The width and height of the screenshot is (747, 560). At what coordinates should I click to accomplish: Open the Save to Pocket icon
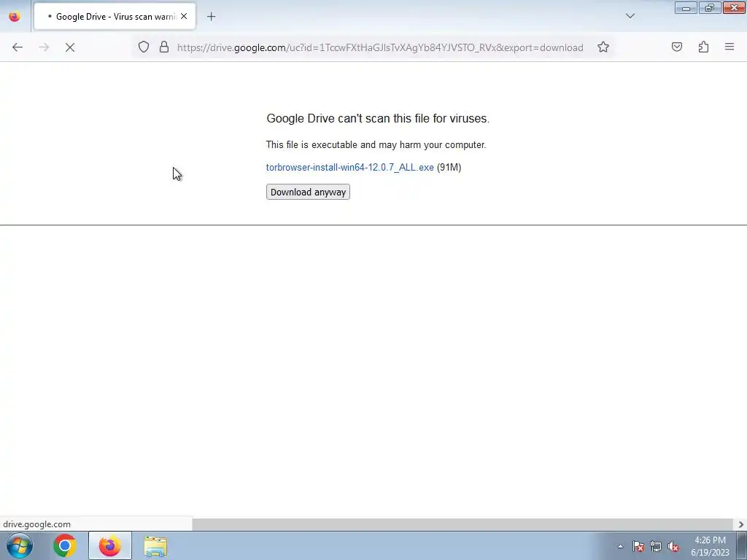(x=676, y=47)
